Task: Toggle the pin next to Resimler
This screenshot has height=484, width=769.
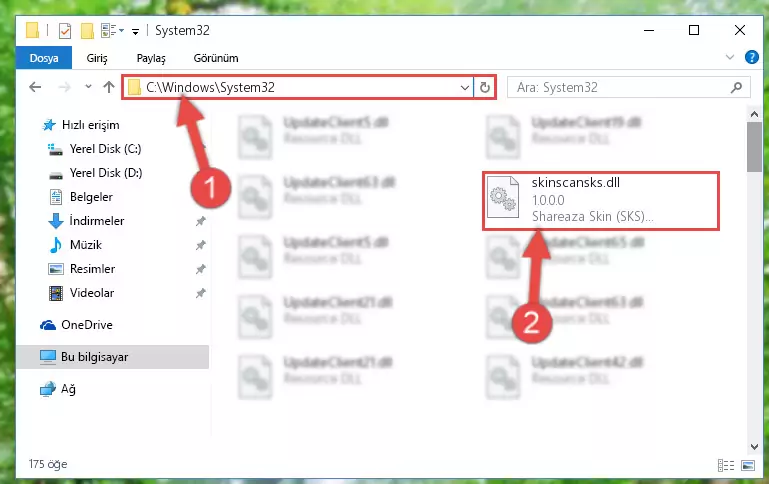Action: [x=200, y=269]
